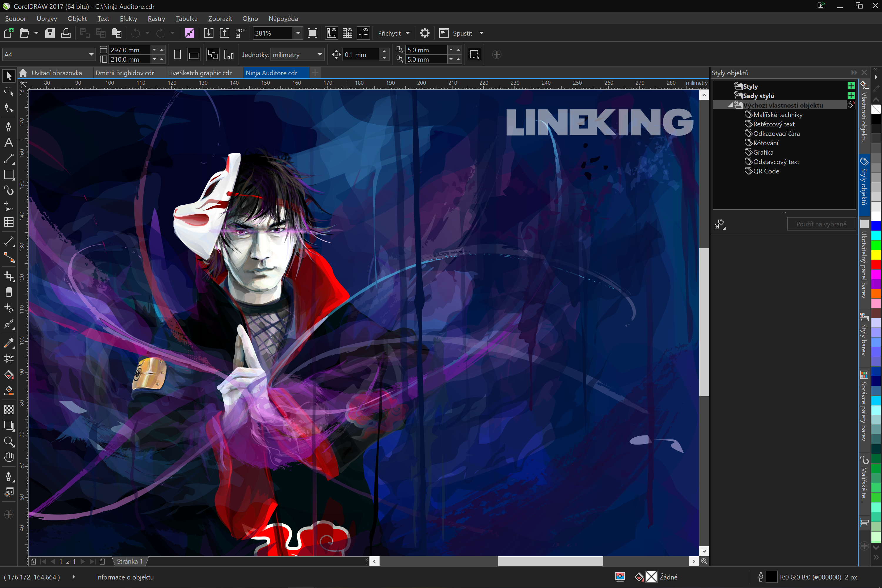Pick the red swatch in color palette
882x588 pixels.
pyautogui.click(x=876, y=264)
